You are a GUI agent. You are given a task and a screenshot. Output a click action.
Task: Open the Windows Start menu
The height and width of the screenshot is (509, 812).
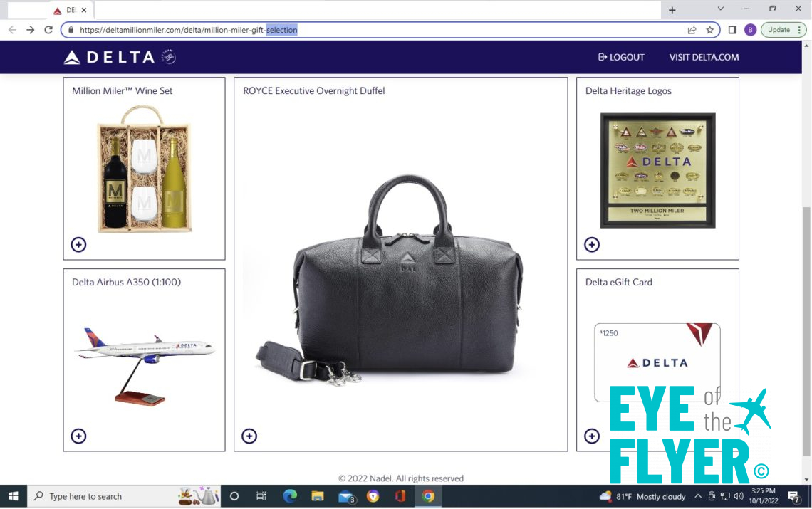point(14,496)
